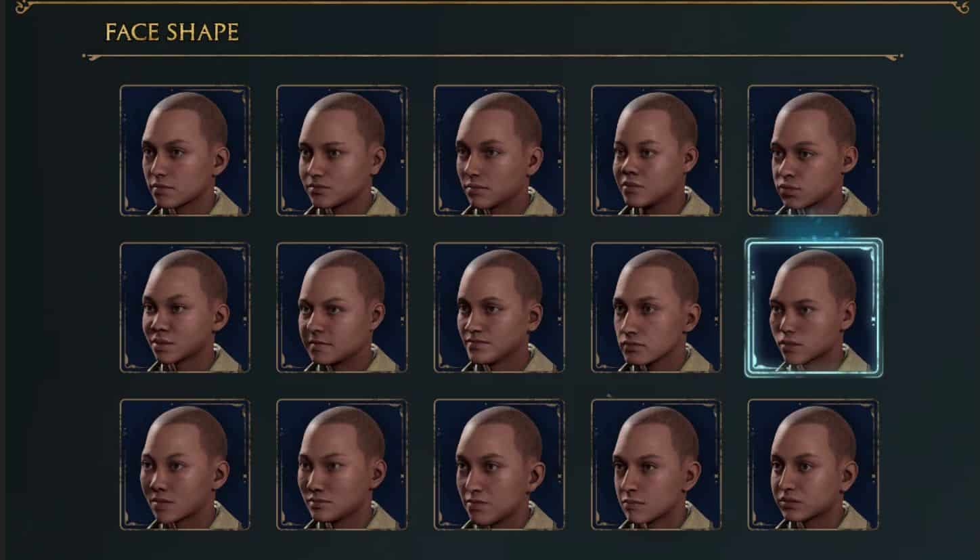Select the fourth face shape in top row
The height and width of the screenshot is (560, 980).
[656, 150]
